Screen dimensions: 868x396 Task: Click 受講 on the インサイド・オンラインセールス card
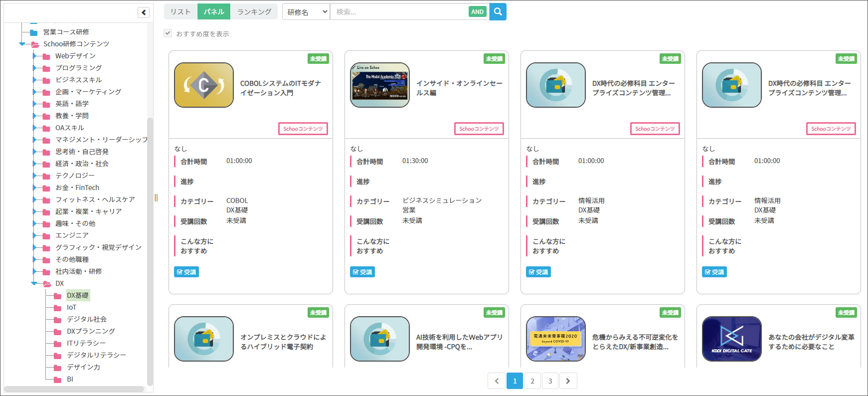click(362, 272)
